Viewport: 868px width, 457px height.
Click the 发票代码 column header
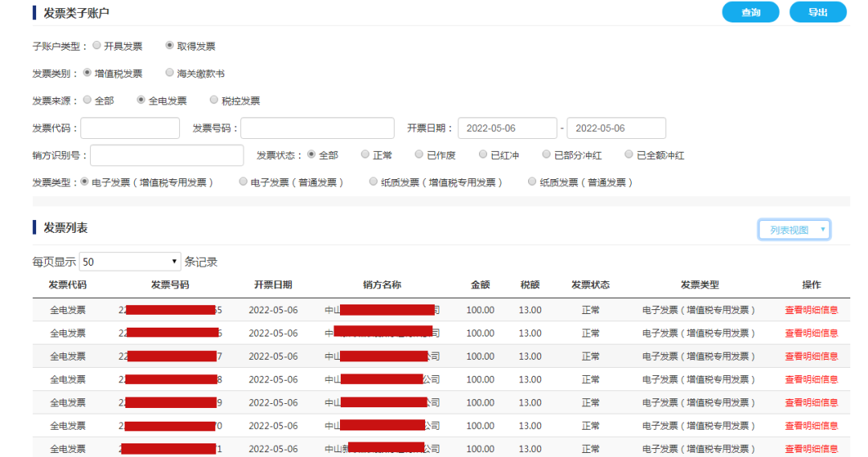[x=68, y=285]
